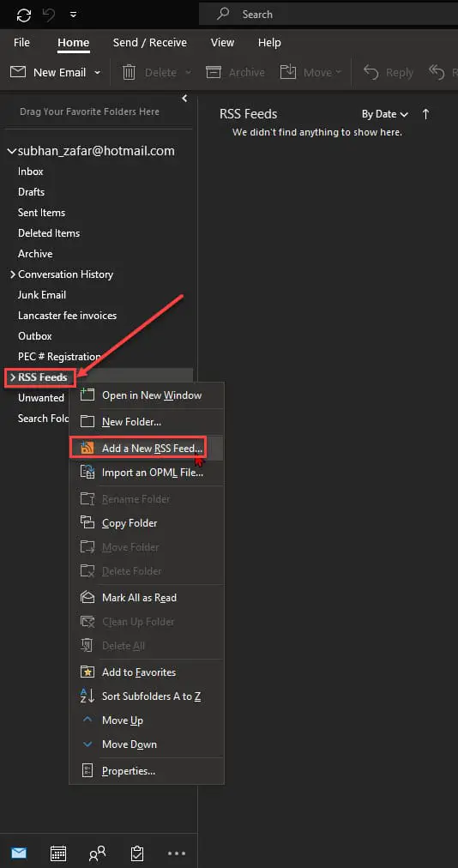Select the Inbox folder
Image resolution: width=458 pixels, height=868 pixels.
point(31,172)
